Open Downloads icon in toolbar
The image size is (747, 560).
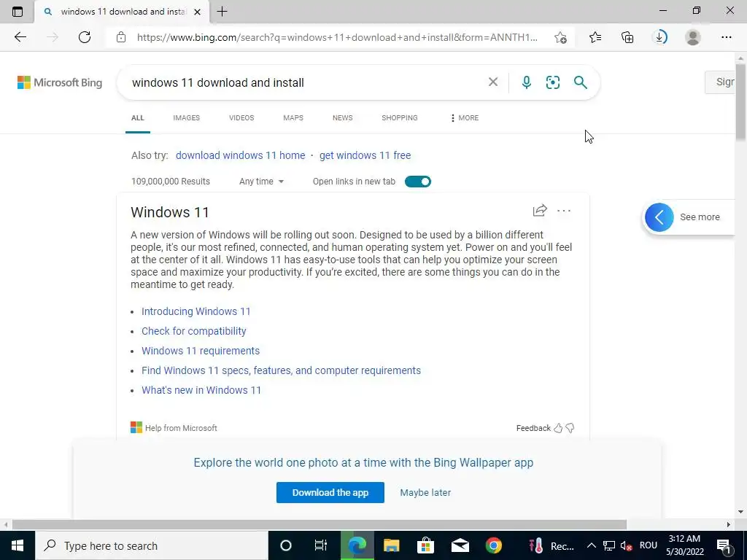pos(659,37)
